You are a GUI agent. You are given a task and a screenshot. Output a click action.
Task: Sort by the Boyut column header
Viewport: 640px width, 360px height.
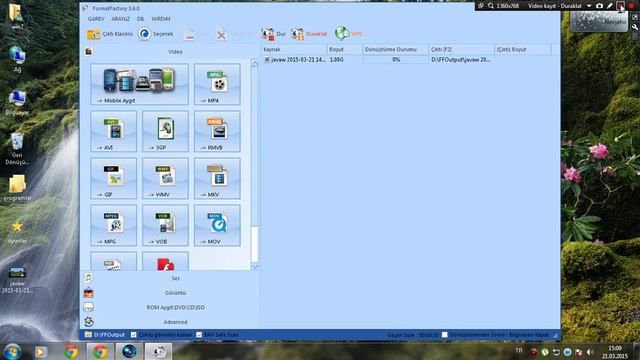344,49
